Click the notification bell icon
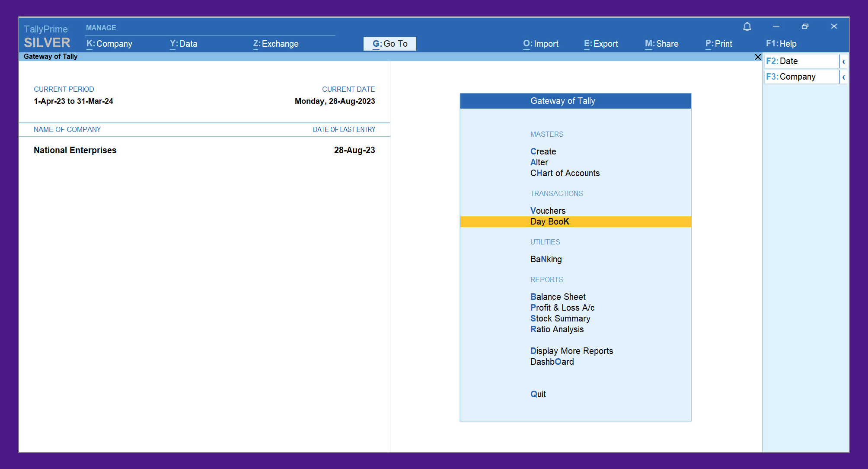Viewport: 868px width, 469px height. tap(747, 27)
